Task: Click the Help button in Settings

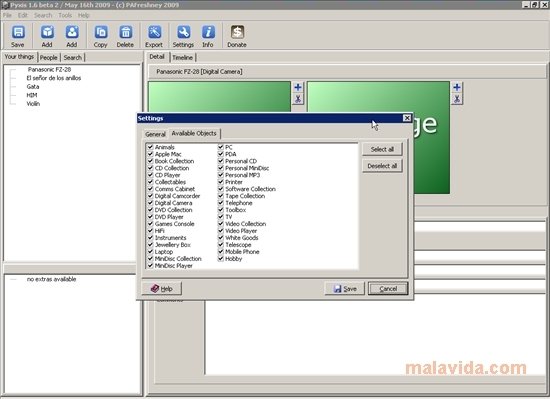Action: click(x=162, y=289)
